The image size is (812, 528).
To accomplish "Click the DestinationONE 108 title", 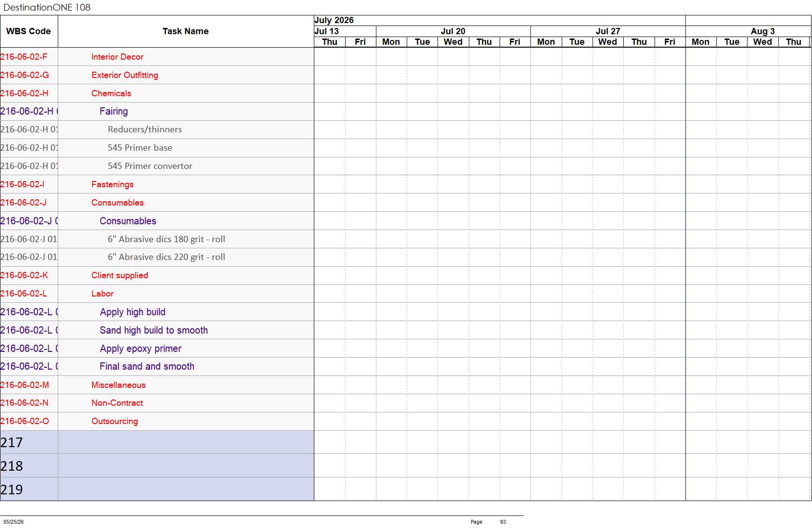I will point(47,7).
